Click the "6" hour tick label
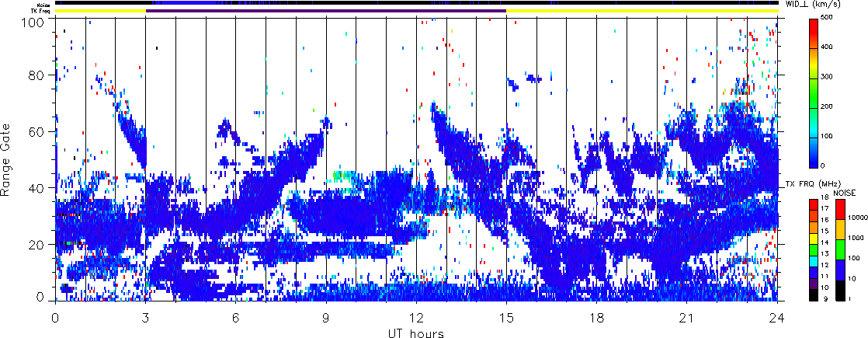Viewport: 868px width, 338px height. pos(236,319)
